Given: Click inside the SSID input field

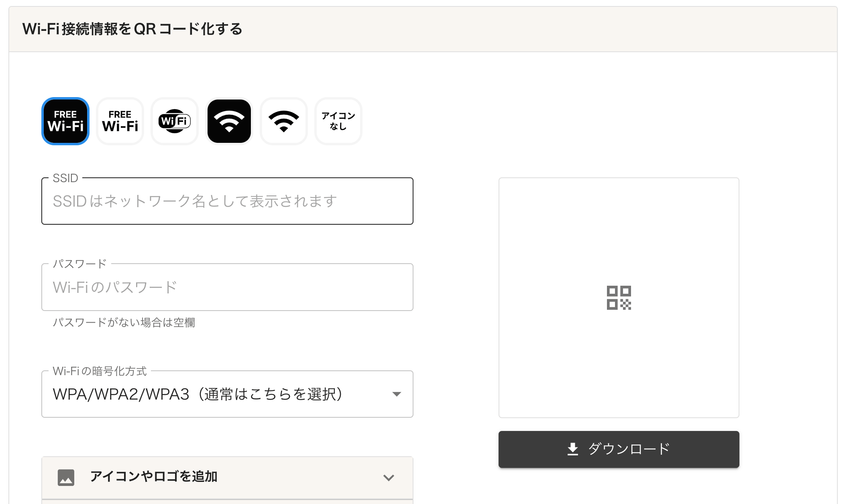Looking at the screenshot, I should [227, 201].
